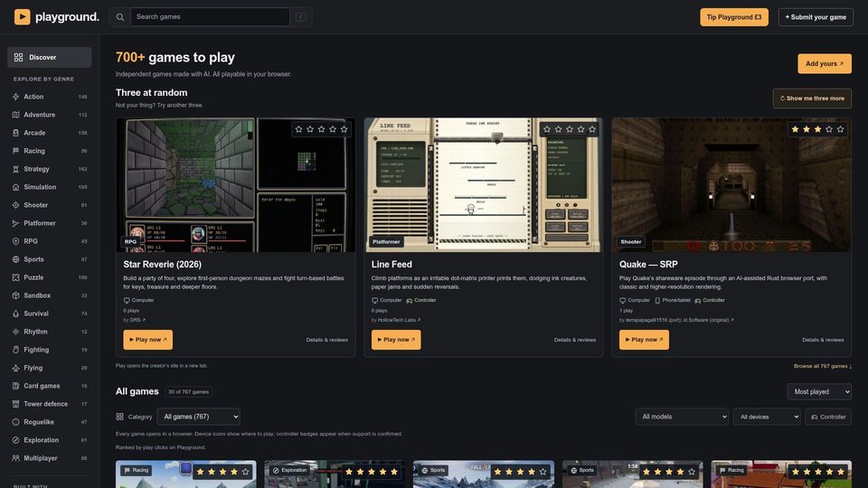868x488 pixels.
Task: Toggle the Controller filter
Action: pos(828,417)
